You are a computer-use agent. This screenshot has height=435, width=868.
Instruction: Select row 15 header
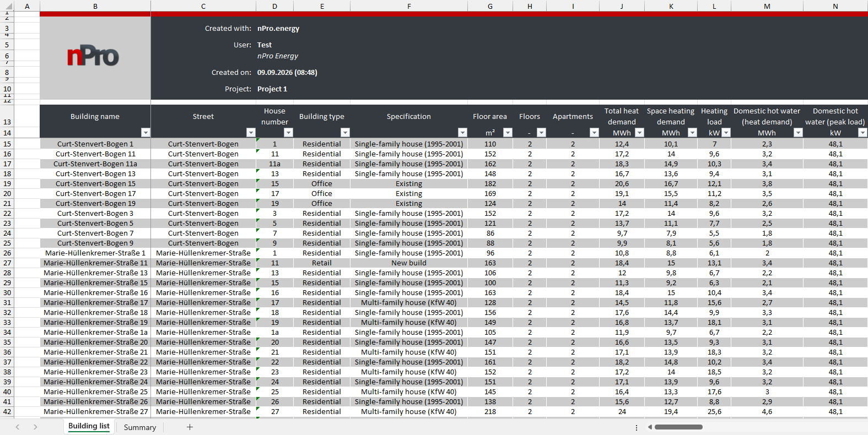7,144
